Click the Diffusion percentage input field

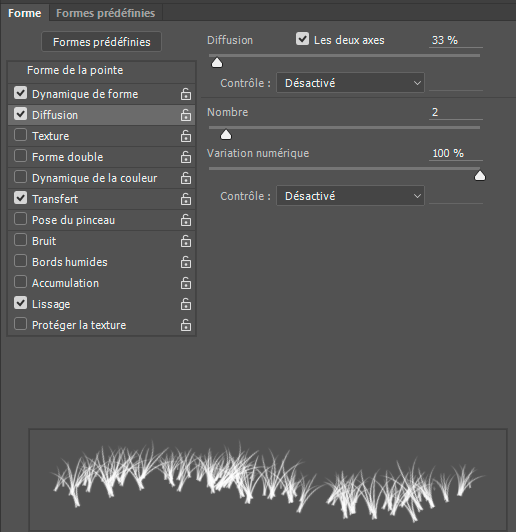pyautogui.click(x=456, y=40)
